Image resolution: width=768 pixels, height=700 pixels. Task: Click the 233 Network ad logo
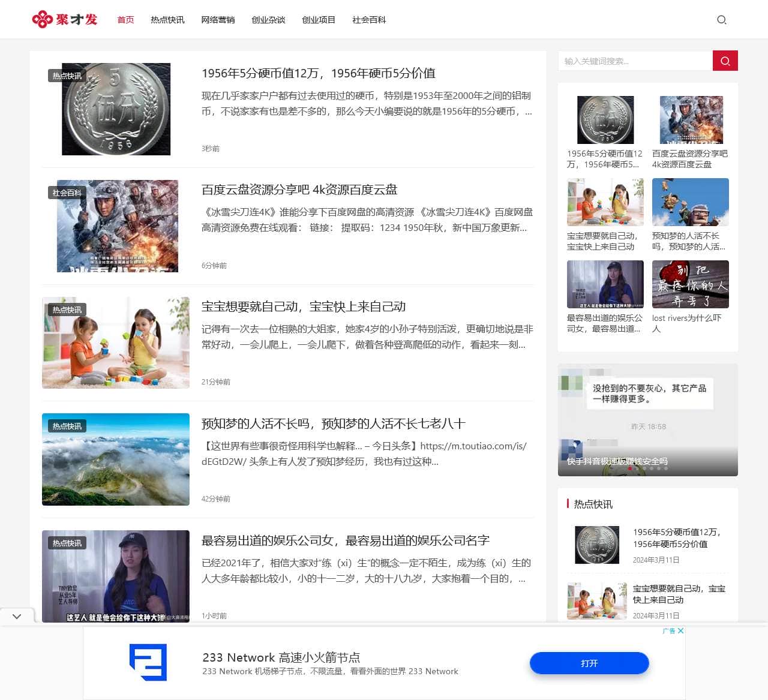148,662
